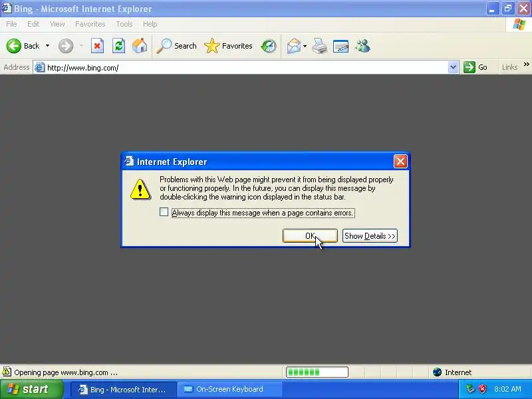532x399 pixels.
Task: Stop page loading with the red X icon
Action: 97,46
